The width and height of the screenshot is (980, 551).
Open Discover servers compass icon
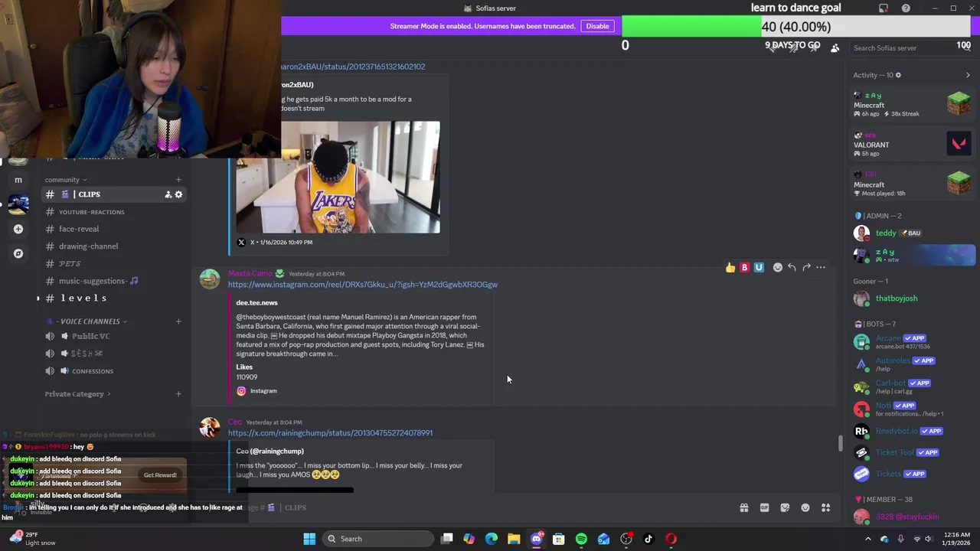coord(18,253)
